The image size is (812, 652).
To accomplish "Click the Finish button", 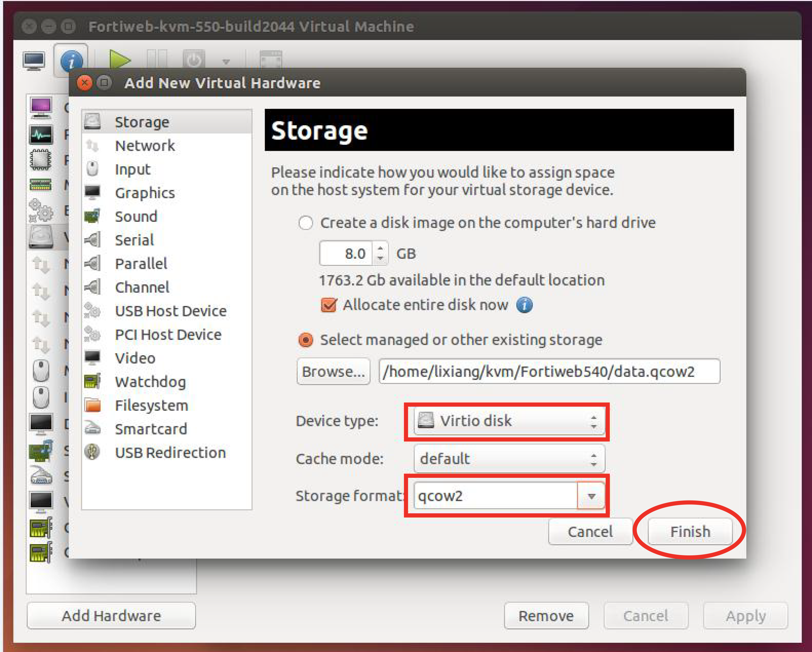I will (690, 532).
